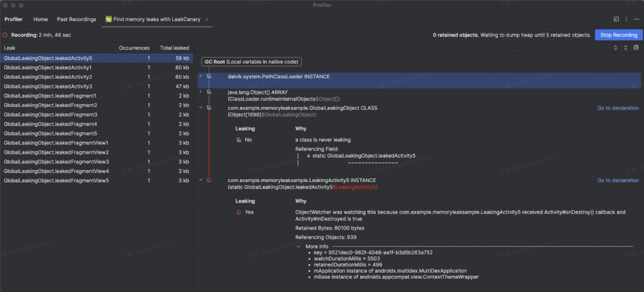Open the Past Recordings tab

coord(76,19)
